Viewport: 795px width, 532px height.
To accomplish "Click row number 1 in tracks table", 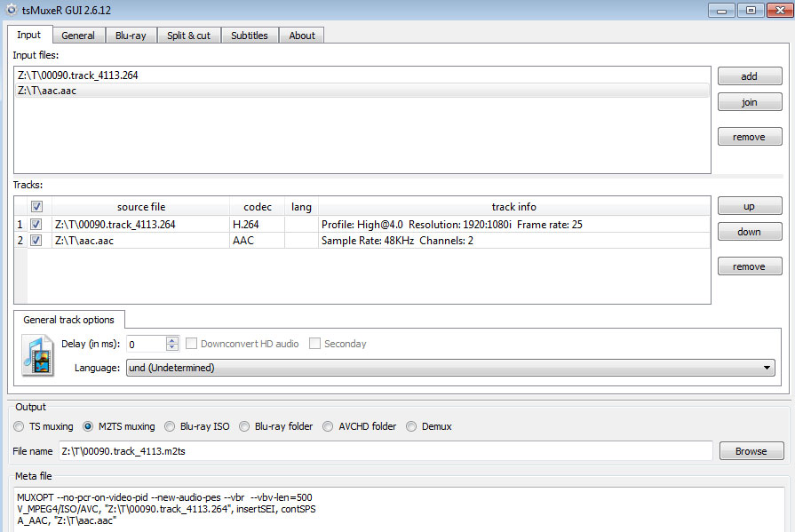I will point(20,224).
